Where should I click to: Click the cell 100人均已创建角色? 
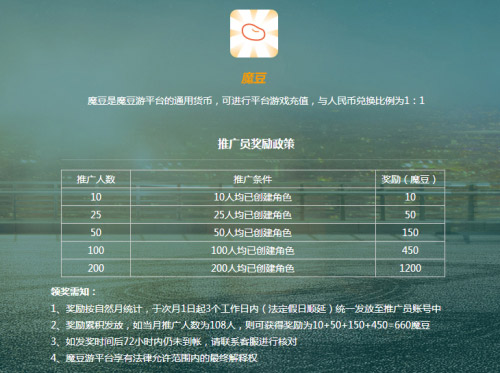tap(253, 250)
